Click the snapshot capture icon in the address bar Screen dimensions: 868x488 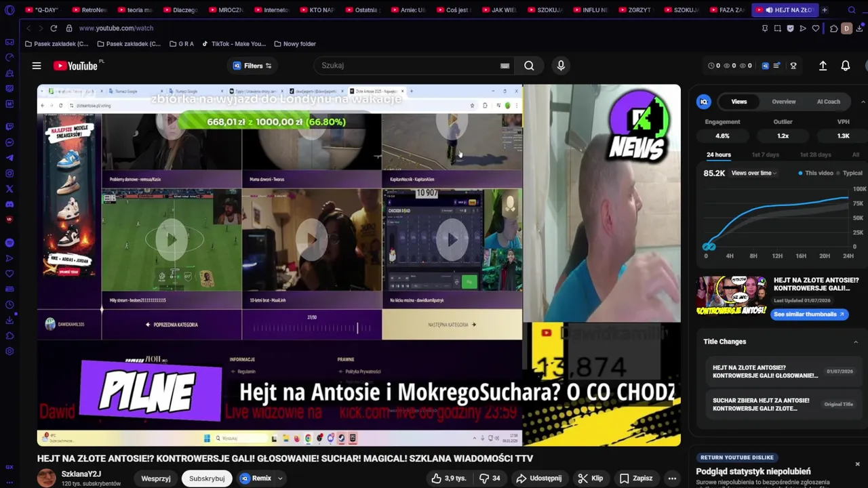[x=778, y=28]
